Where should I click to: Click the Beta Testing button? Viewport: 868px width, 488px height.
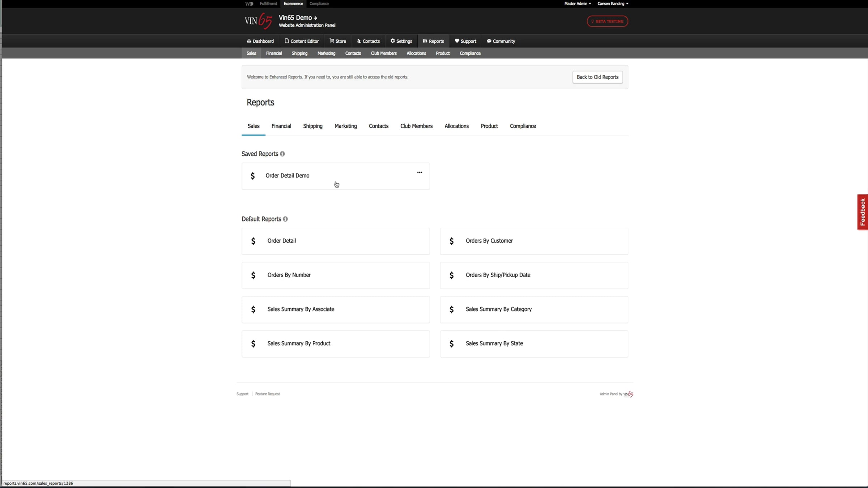pos(607,21)
